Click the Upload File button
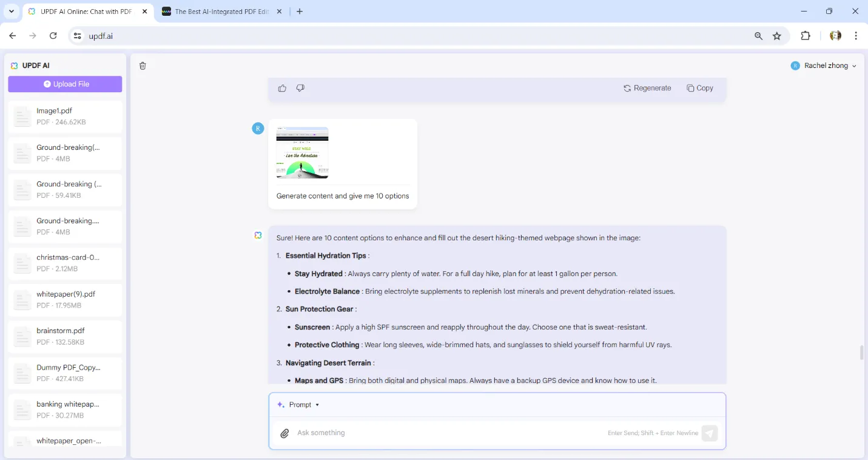The image size is (868, 460). (65, 84)
